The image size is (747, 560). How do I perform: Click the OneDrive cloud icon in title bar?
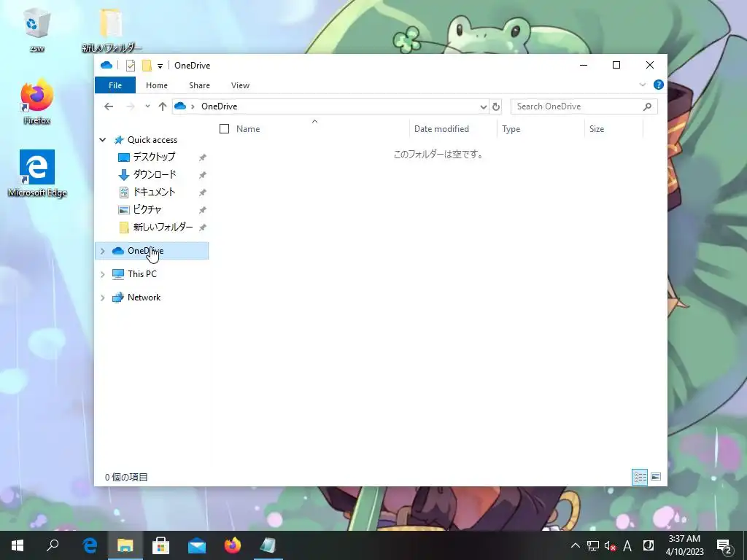click(107, 65)
